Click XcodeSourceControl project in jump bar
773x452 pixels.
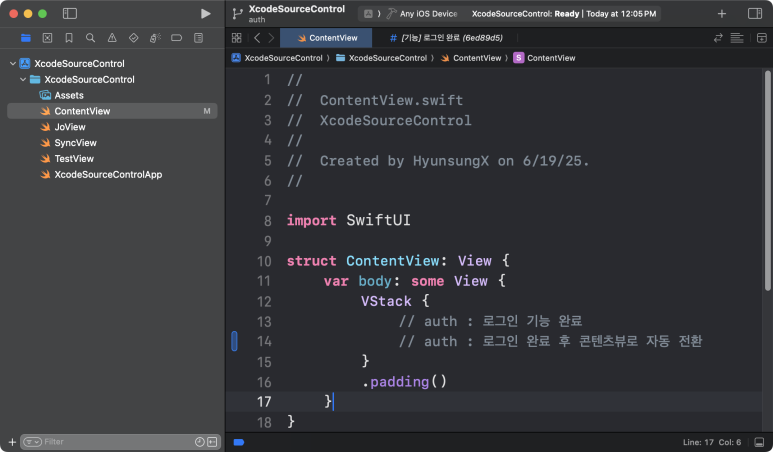[278, 58]
